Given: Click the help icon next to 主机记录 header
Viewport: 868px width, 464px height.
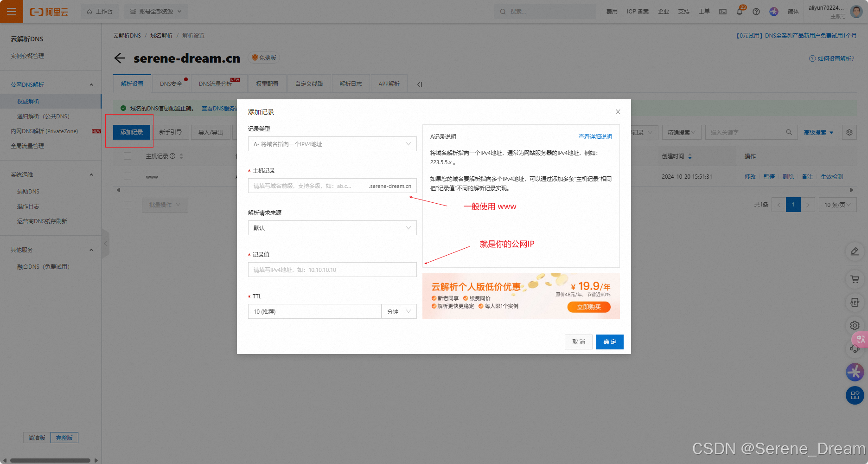Looking at the screenshot, I should pos(172,156).
